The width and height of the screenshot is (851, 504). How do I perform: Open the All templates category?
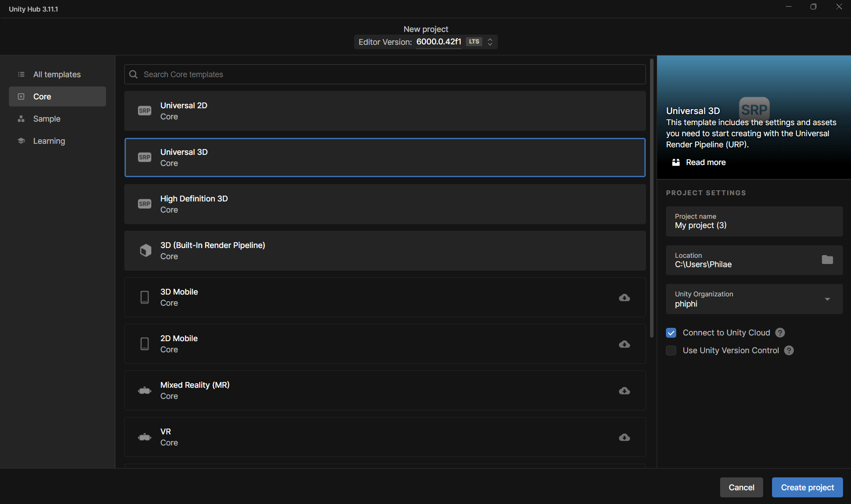pyautogui.click(x=57, y=75)
